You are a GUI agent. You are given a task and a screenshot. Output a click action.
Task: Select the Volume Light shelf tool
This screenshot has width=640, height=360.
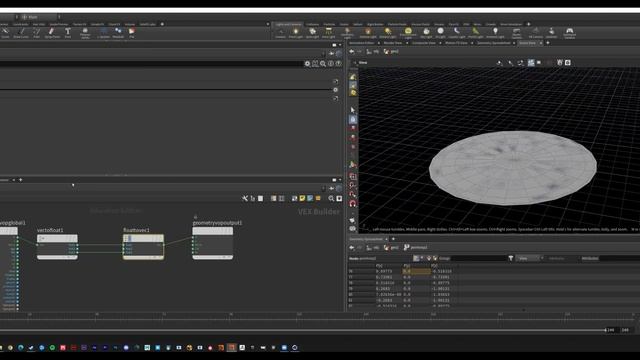(368, 33)
